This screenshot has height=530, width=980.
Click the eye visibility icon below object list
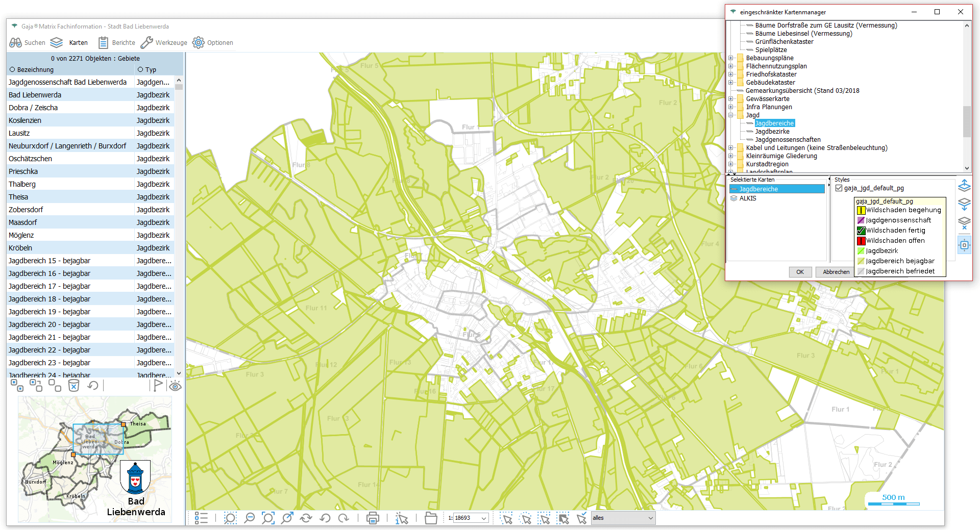coord(175,386)
